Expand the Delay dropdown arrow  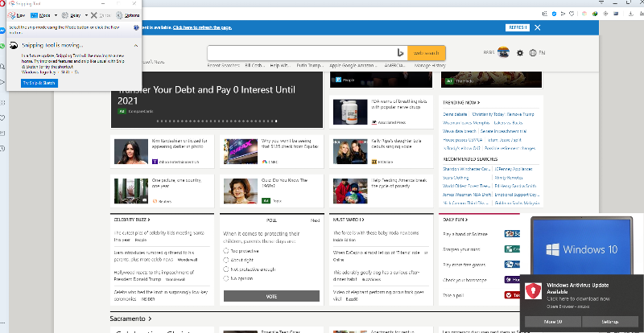pos(86,15)
